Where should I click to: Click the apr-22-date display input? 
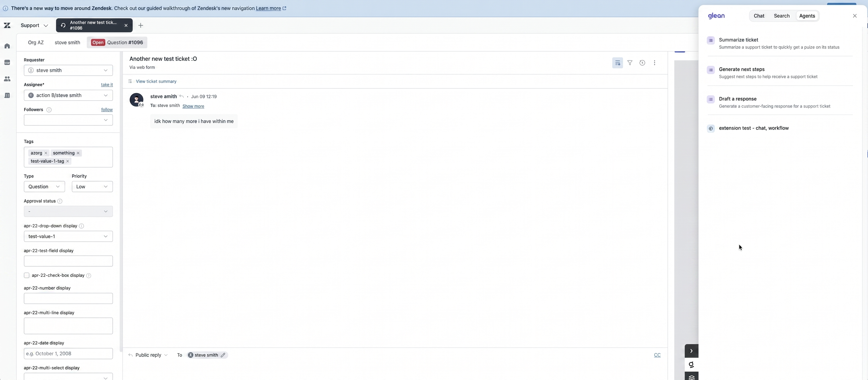[68, 354]
